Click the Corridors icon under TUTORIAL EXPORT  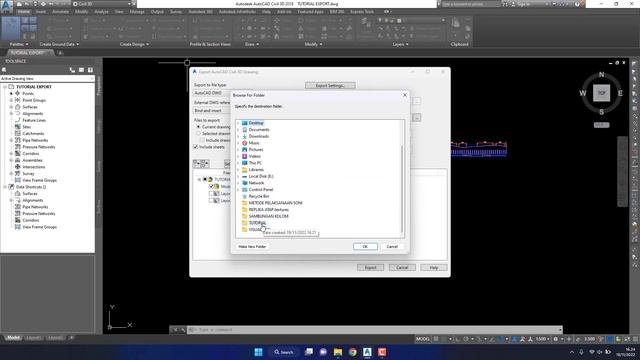pos(18,153)
